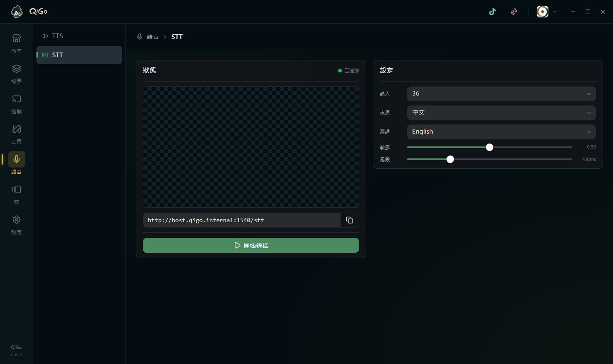Click the checkered subtitle preview area
The image size is (613, 364).
pyautogui.click(x=251, y=147)
